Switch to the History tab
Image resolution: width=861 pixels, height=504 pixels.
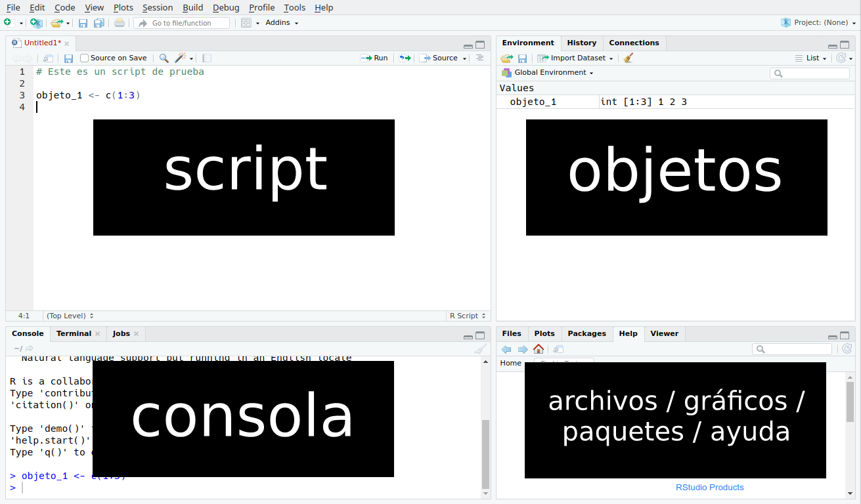[x=581, y=43]
